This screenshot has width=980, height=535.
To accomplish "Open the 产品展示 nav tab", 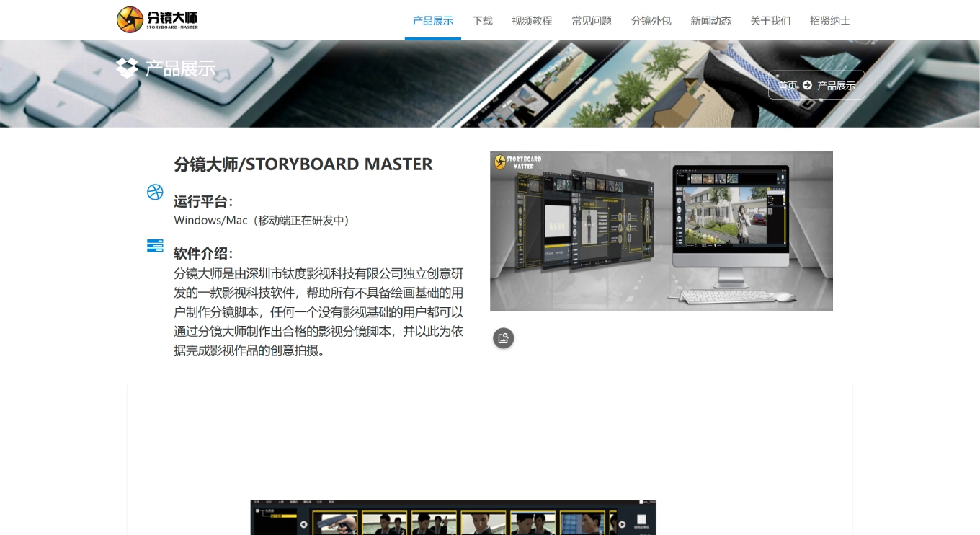I will pos(433,20).
